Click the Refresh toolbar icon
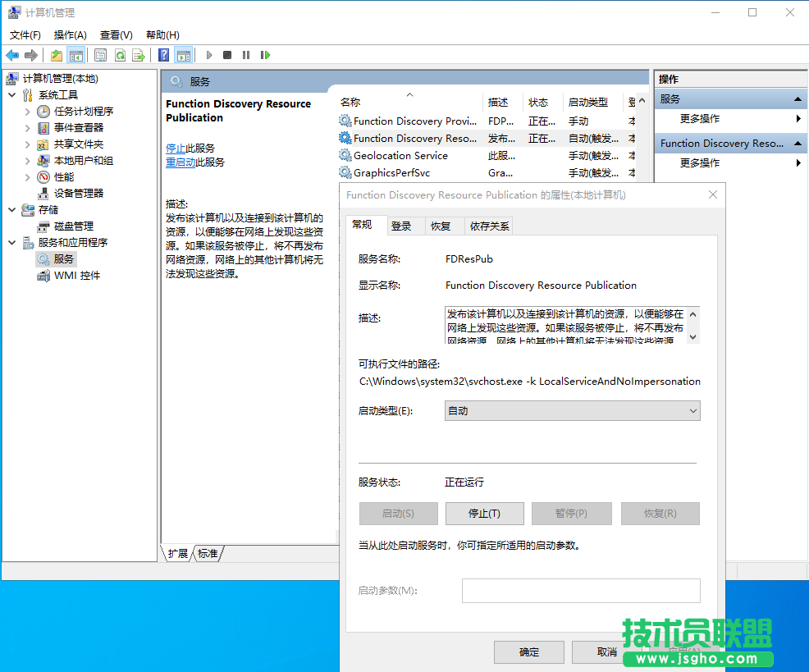The height and width of the screenshot is (672, 809). [x=120, y=55]
